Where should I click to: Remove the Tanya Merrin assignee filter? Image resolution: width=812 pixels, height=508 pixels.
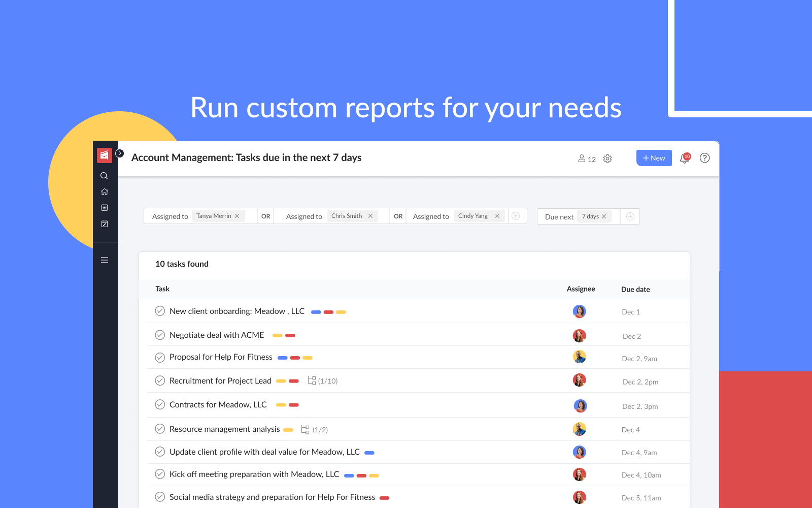click(236, 215)
